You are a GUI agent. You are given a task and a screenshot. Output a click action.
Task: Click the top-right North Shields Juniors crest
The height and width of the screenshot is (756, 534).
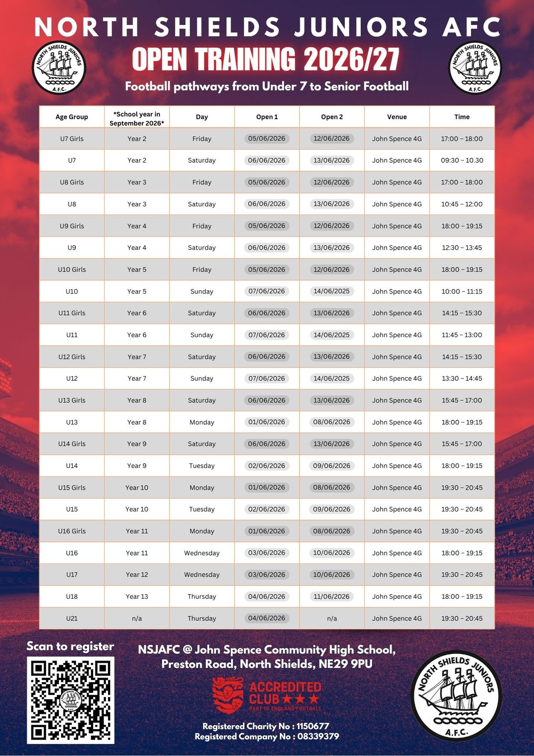pyautogui.click(x=475, y=68)
